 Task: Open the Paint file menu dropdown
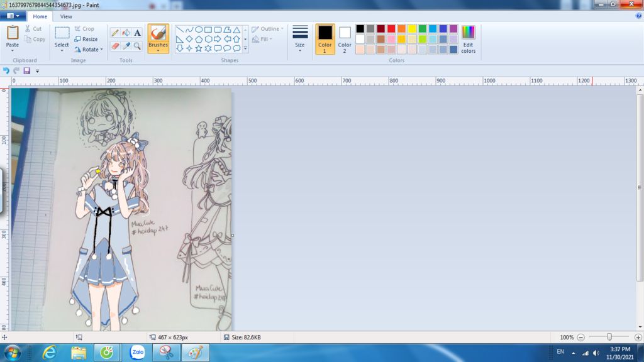pos(13,16)
